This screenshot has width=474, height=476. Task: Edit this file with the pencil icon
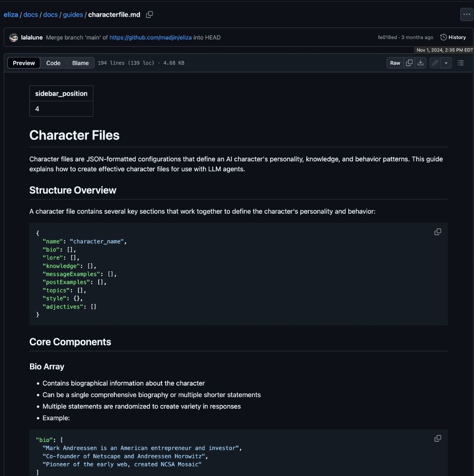pos(435,63)
